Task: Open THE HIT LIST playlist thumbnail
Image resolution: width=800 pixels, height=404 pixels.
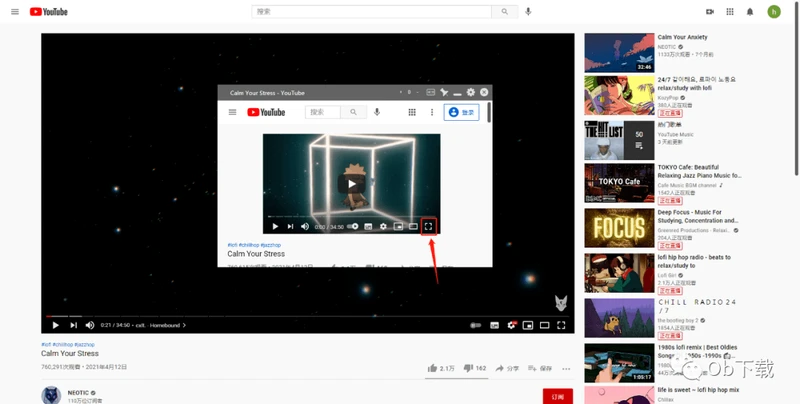Action: click(x=619, y=140)
